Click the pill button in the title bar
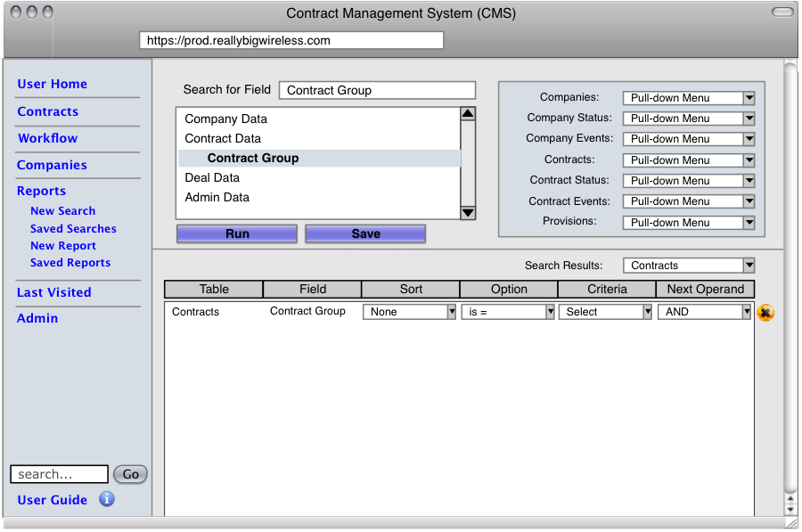 pos(782,12)
